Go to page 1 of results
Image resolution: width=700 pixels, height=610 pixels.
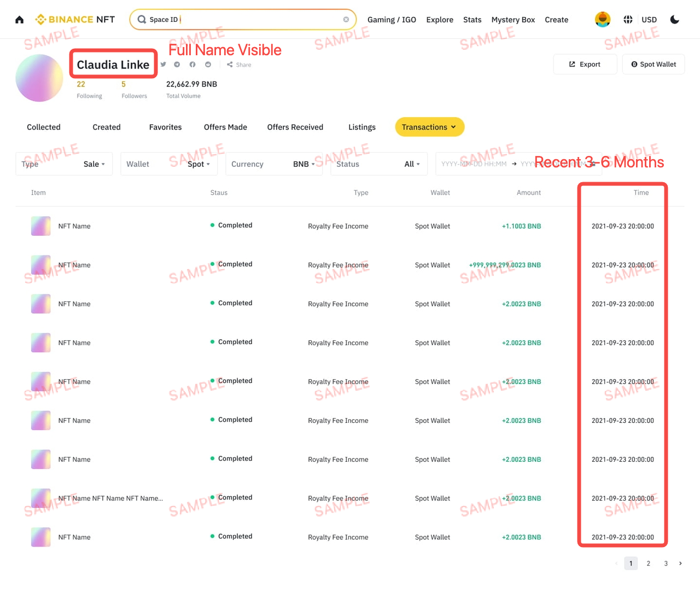tap(631, 563)
